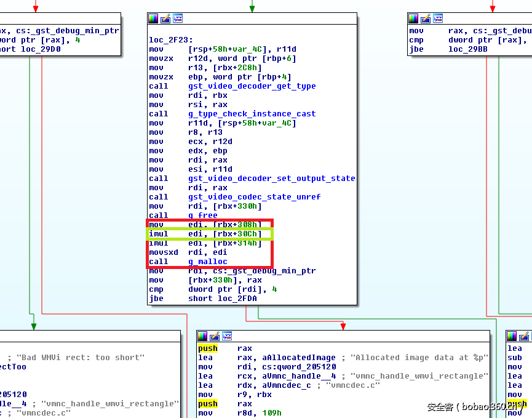Image resolution: width=532 pixels, height=418 pixels.
Task: Set node color of the bottom-right lea block
Action: tap(512, 336)
